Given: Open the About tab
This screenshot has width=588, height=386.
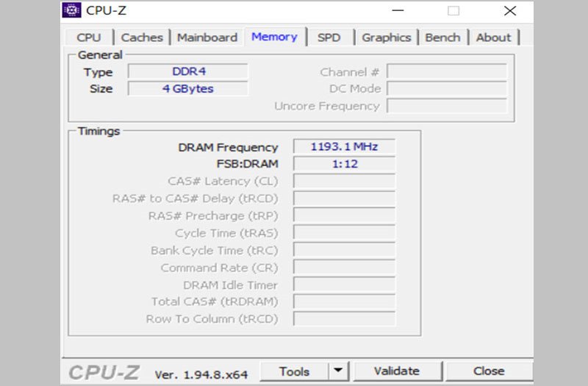Looking at the screenshot, I should (493, 37).
